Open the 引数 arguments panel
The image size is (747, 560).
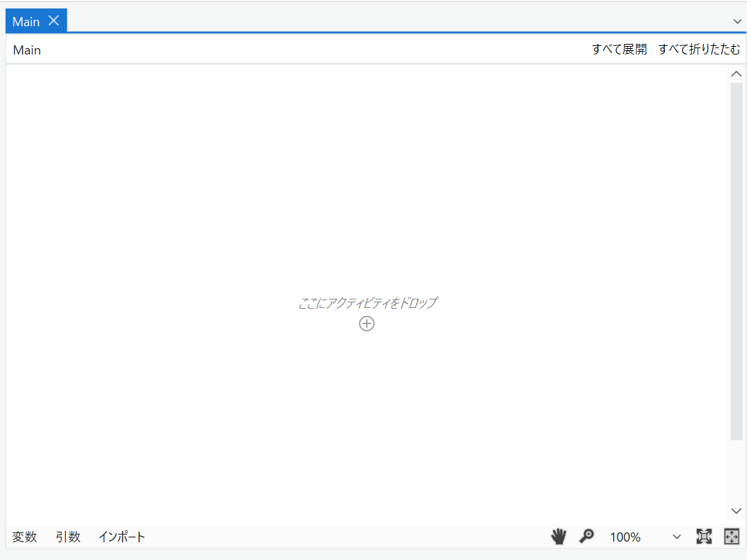(x=67, y=537)
